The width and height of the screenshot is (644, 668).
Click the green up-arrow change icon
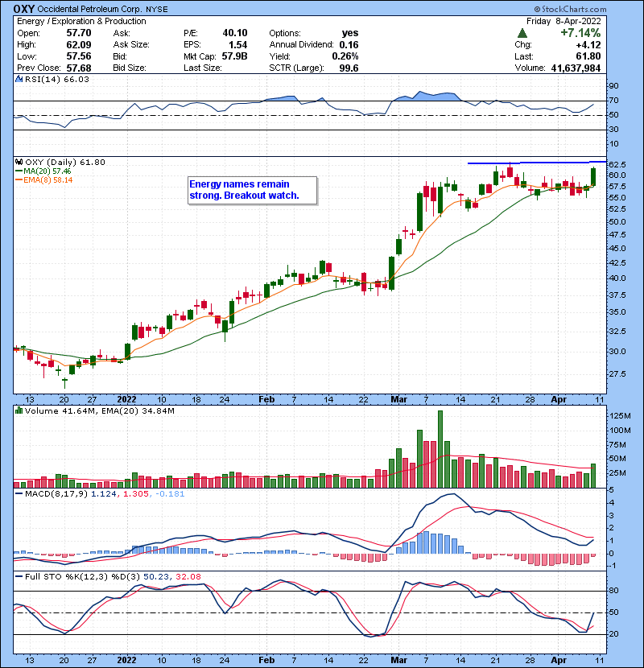point(522,33)
